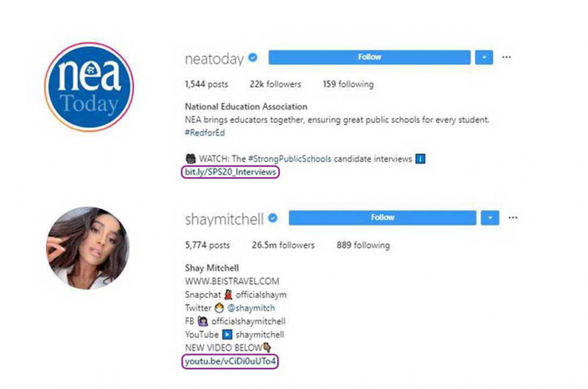The image size is (588, 389).
Task: View neatoday's 22k followers list
Action: point(276,84)
